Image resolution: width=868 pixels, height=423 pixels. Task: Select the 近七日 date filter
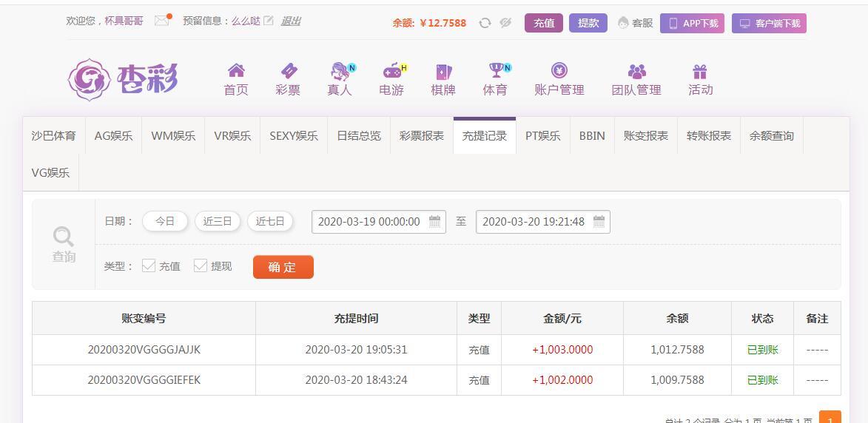click(270, 221)
